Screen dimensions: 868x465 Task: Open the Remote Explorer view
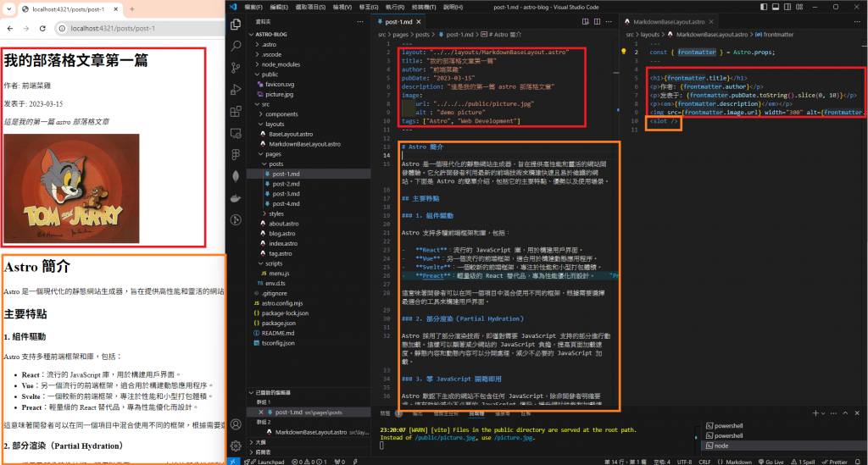coord(236,133)
